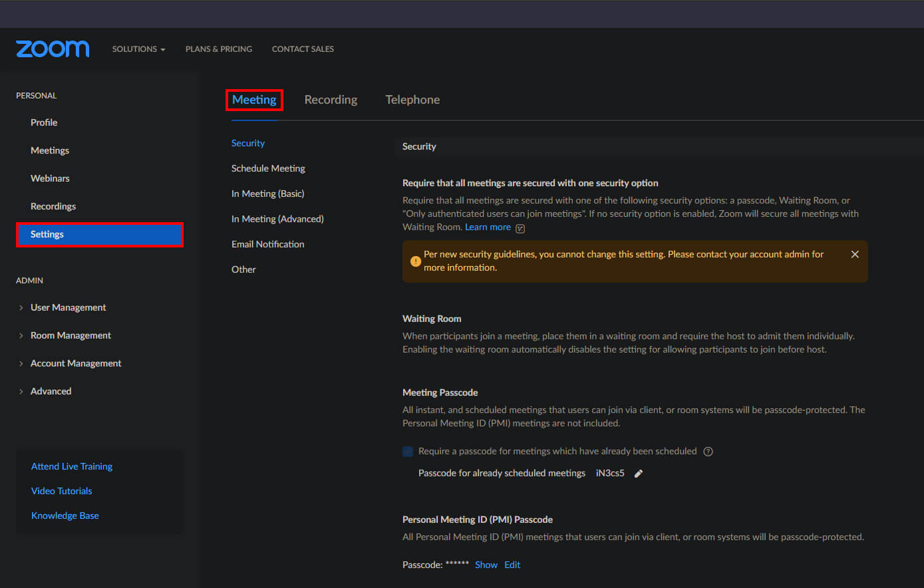Switch to the Recording tab
This screenshot has width=924, height=588.
click(331, 100)
